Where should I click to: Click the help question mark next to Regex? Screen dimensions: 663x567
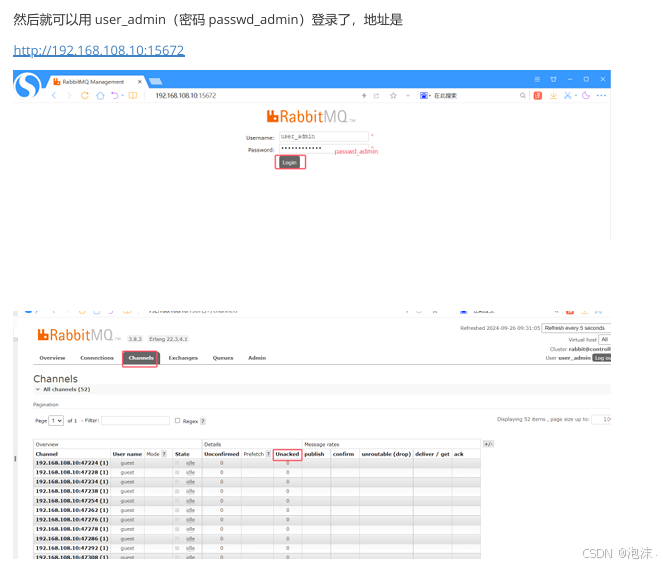coord(203,421)
